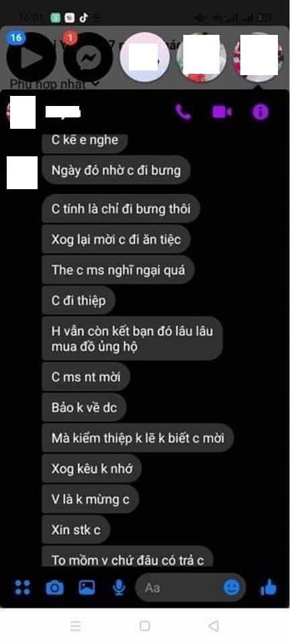Open the emoji picker smiley face
The width and height of the screenshot is (290, 644).
[x=232, y=588]
